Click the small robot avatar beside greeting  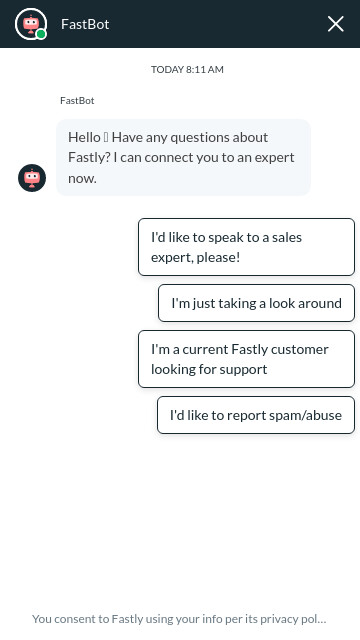coord(32,178)
